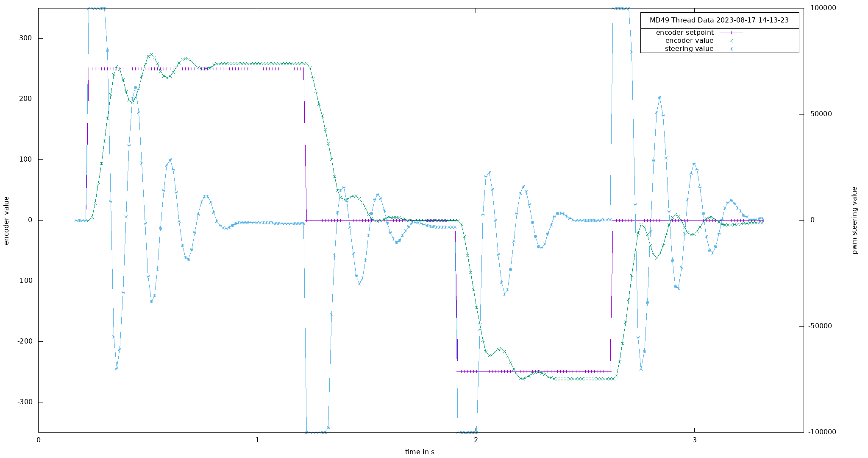The image size is (868, 458).
Task: Click the right axis tick label 50000
Action: (x=821, y=114)
